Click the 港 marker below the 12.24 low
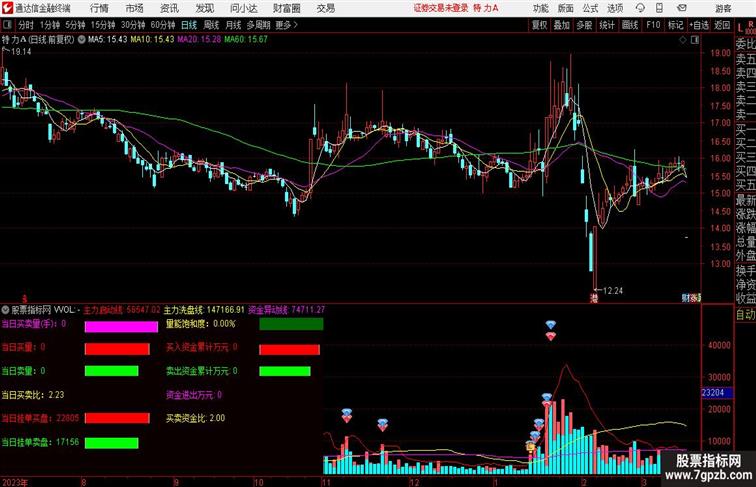Image resolution: width=756 pixels, height=487 pixels. (x=594, y=298)
